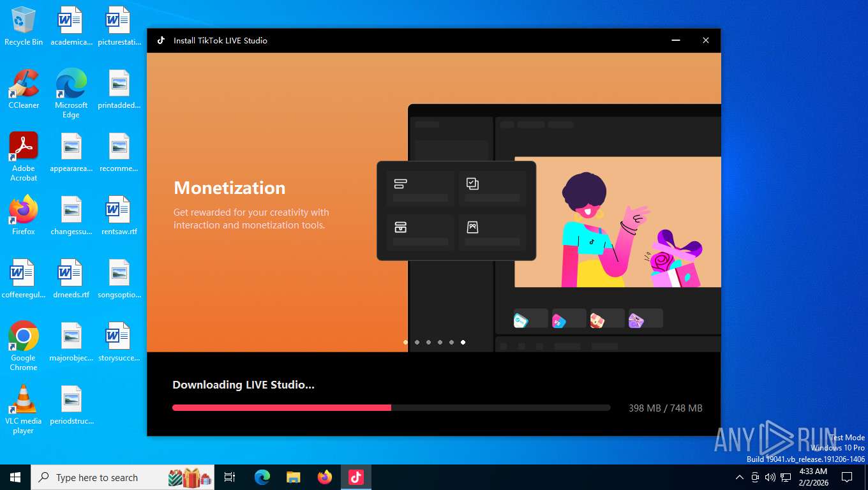Select the periodstruc... image file icon
Screen dimensions: 868x490
pos(71,405)
